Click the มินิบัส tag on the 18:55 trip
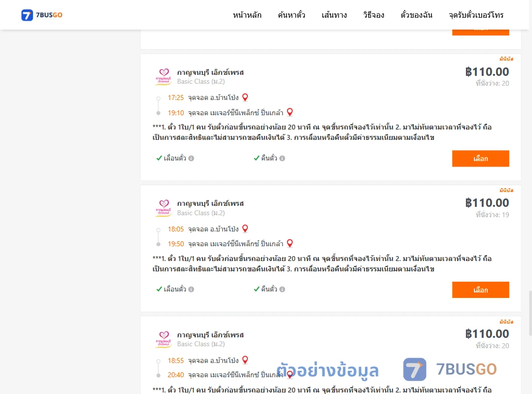Viewport: 532px width, 394px height. pyautogui.click(x=506, y=322)
